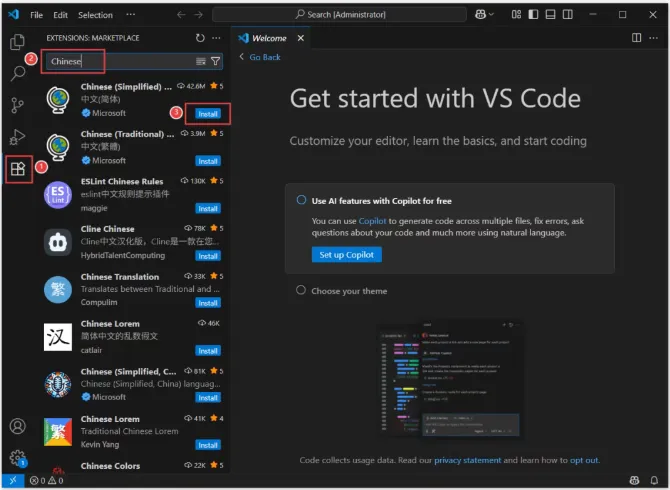Open the Selection menu
This screenshot has width=670, height=490.
pos(95,15)
